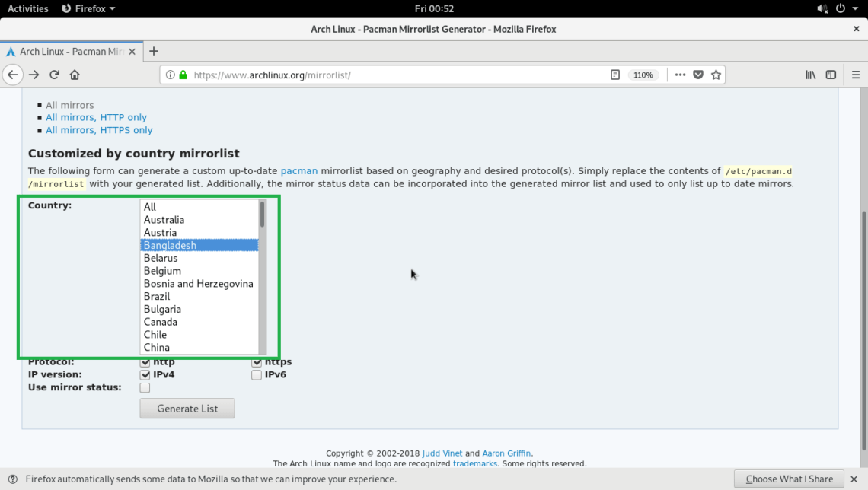Select Belgium in the country list
The image size is (868, 490).
point(199,270)
